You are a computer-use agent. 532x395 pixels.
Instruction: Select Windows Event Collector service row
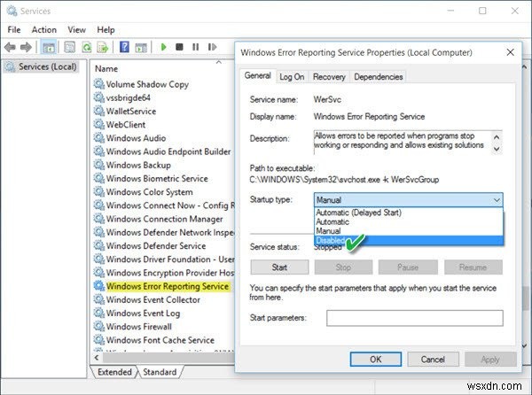tap(153, 299)
